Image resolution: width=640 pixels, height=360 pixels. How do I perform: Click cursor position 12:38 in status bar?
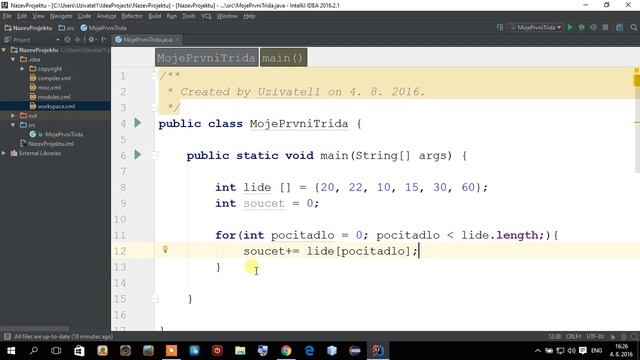pos(554,337)
